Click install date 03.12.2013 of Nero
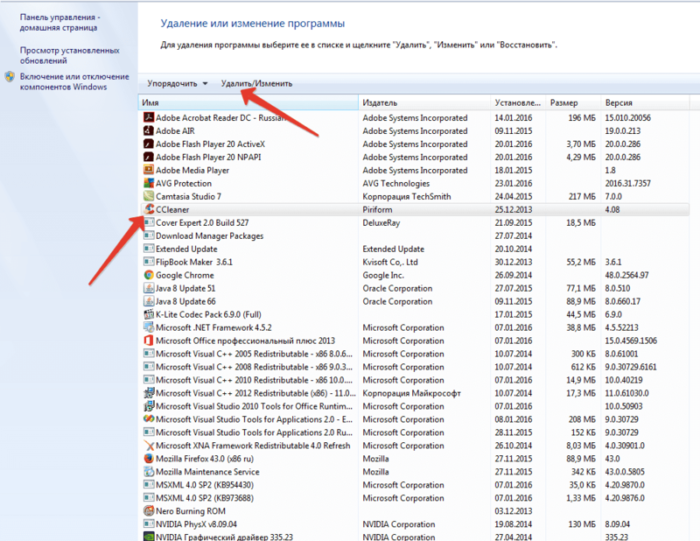 tap(513, 511)
